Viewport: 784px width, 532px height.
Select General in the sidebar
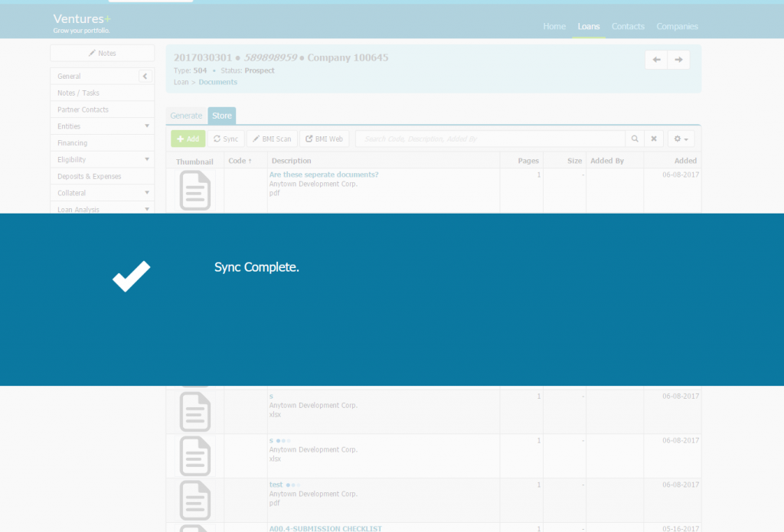click(x=69, y=76)
